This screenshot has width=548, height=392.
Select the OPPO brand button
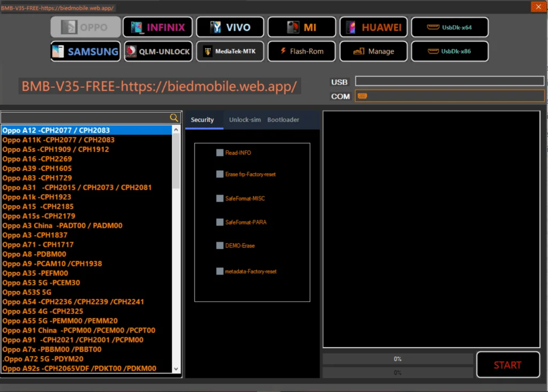pos(86,27)
